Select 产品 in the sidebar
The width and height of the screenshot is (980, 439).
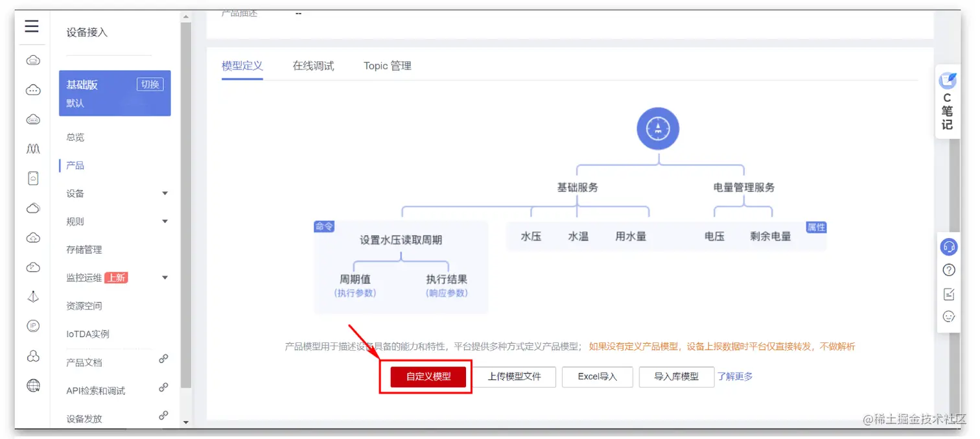(75, 165)
